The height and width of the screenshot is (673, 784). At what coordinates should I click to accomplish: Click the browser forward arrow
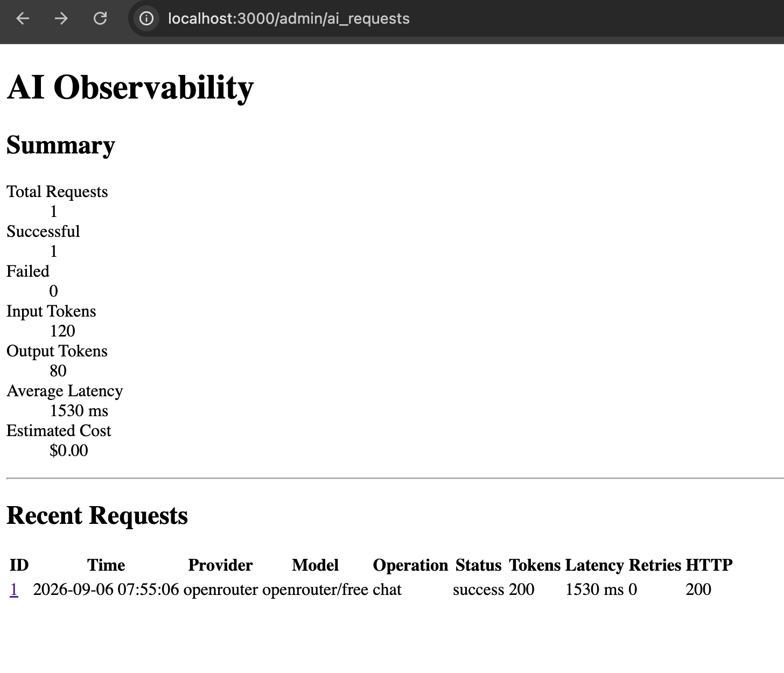tap(61, 19)
